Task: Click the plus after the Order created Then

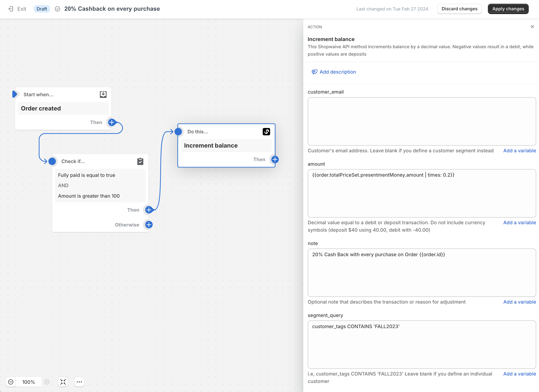Action: point(112,122)
